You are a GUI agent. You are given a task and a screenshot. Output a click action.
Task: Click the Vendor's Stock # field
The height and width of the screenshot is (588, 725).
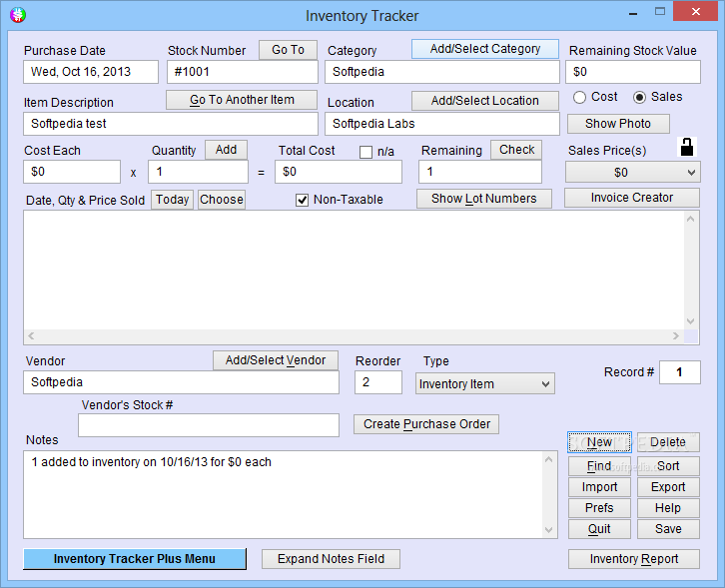tap(209, 425)
